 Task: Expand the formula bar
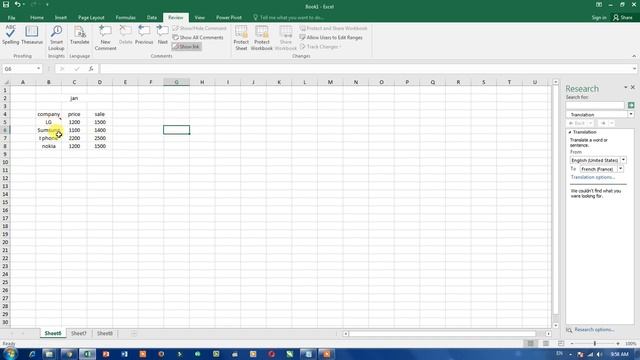(634, 69)
